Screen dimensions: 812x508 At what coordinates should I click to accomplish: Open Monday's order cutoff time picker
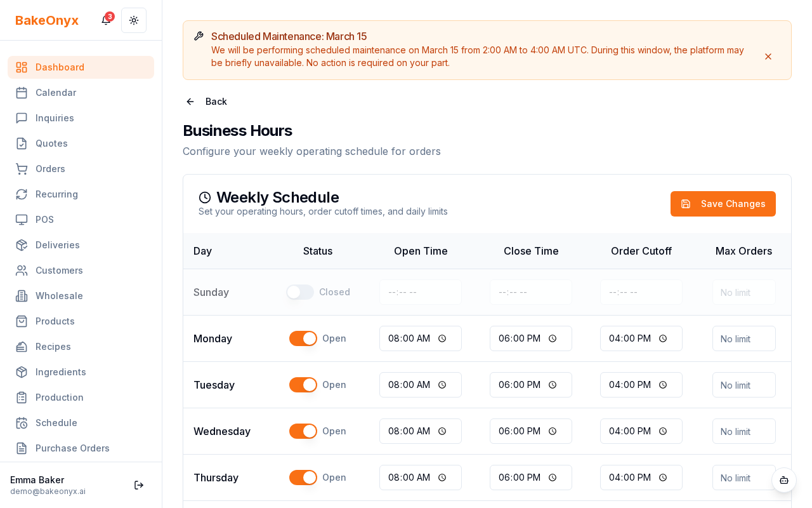[663, 338]
